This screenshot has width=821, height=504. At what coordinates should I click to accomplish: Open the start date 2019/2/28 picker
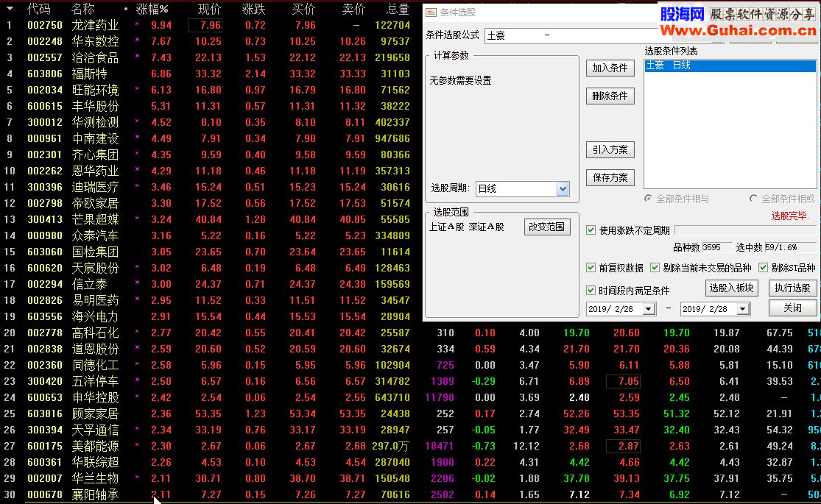click(649, 309)
